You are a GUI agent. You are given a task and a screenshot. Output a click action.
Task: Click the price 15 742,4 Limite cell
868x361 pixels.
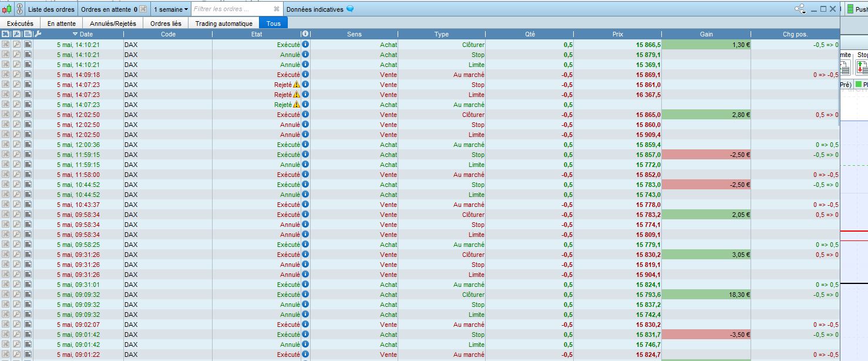tap(618, 315)
